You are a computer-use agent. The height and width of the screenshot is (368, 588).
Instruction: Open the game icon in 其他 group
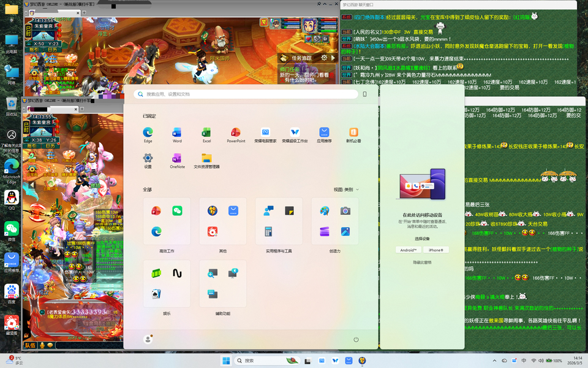pyautogui.click(x=213, y=210)
